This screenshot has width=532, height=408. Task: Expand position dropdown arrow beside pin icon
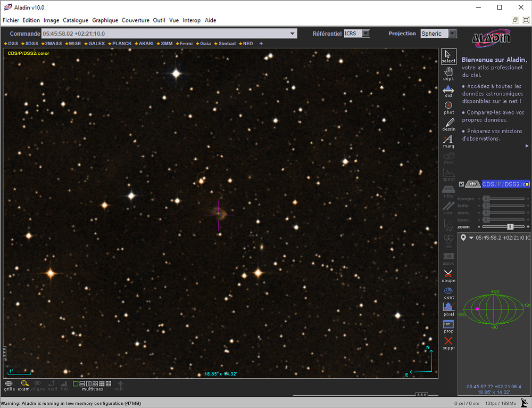471,238
